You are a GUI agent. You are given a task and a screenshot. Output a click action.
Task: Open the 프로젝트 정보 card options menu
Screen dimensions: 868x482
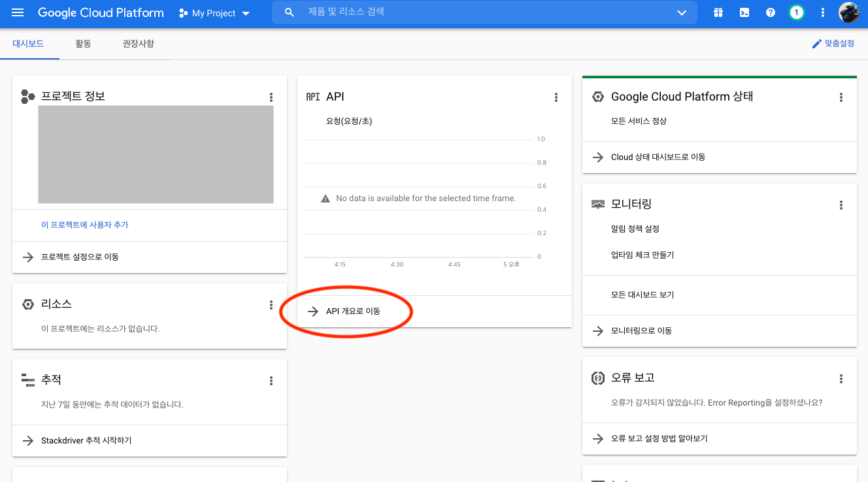pyautogui.click(x=271, y=97)
